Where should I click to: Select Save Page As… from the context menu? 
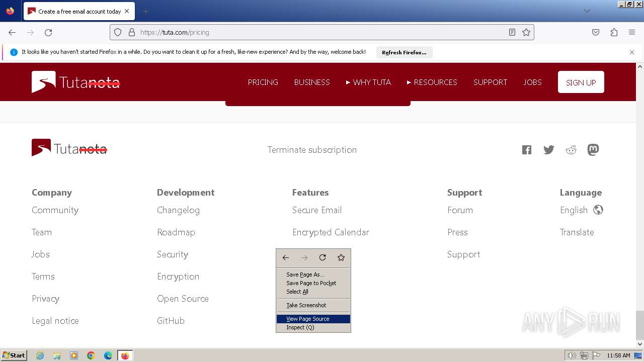(313, 275)
